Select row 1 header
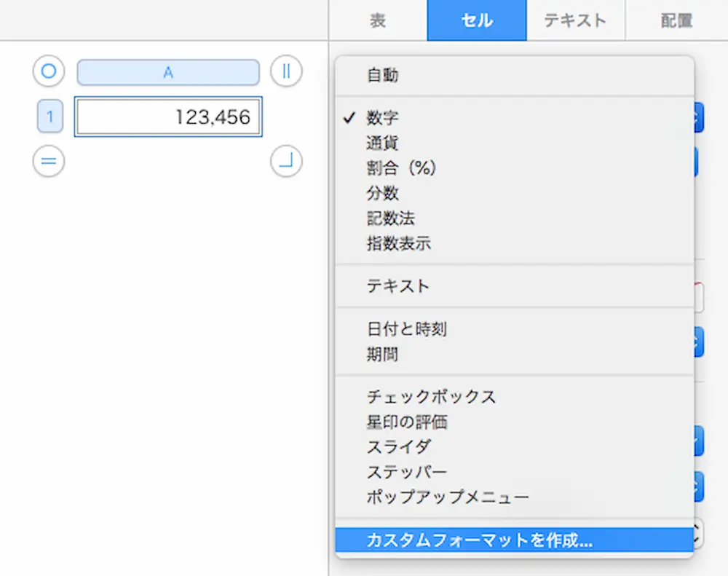Image resolution: width=728 pixels, height=576 pixels. [50, 117]
